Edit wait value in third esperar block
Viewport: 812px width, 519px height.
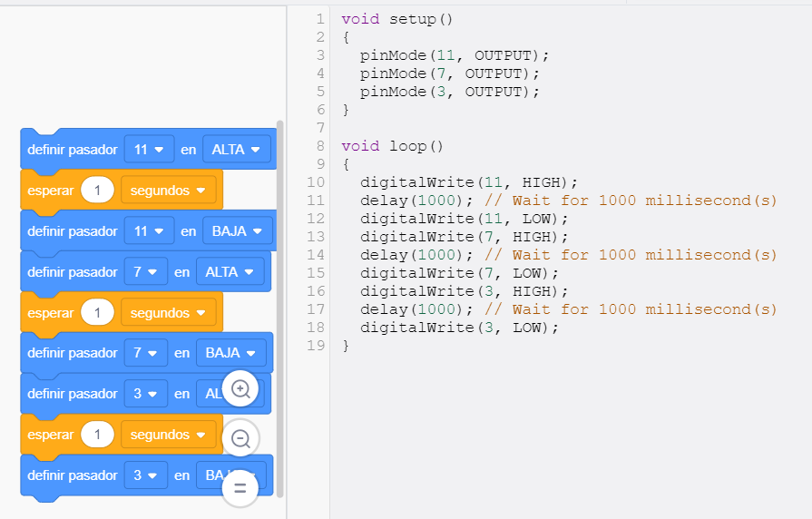click(x=97, y=435)
